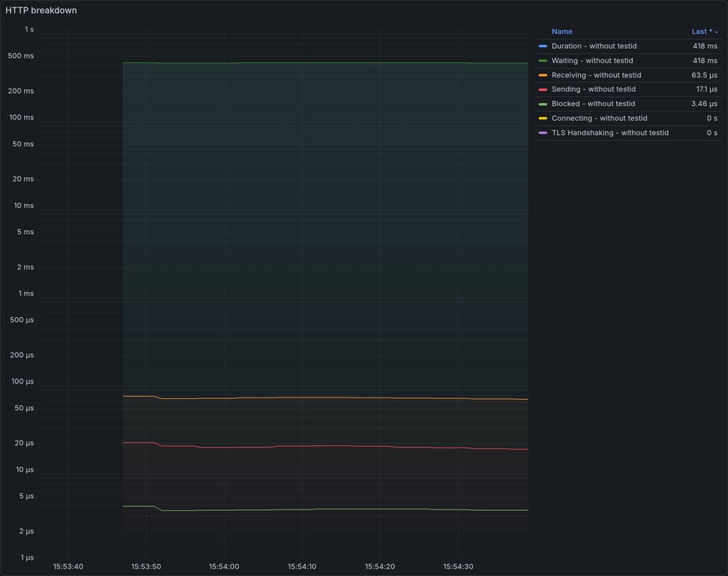Click the purple TLS Handshaking color swatch
Viewport: 728px width, 576px height.
tap(542, 132)
